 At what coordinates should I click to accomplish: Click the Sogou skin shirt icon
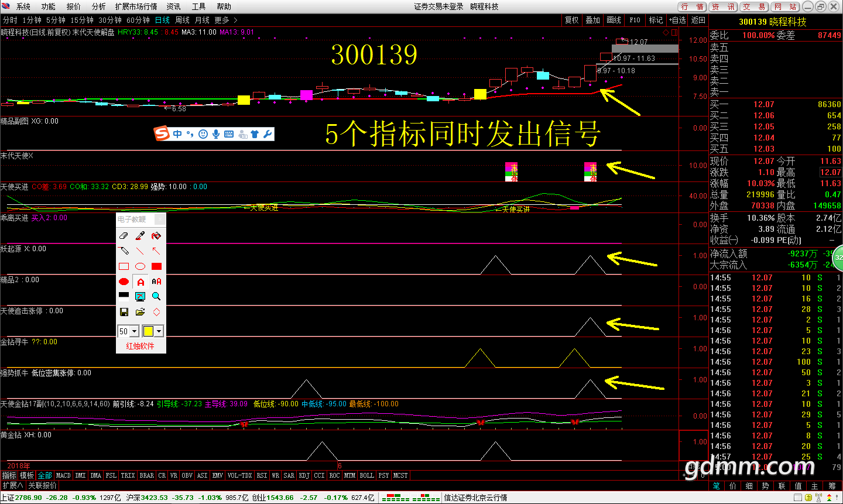click(x=255, y=134)
